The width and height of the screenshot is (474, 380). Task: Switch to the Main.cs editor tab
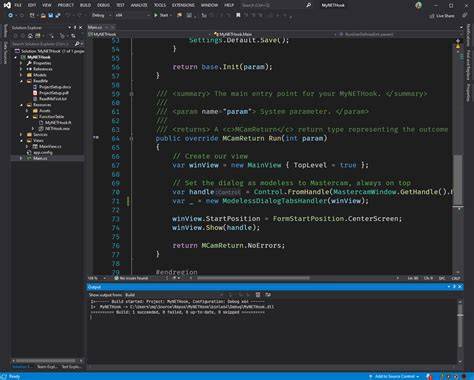coord(95,27)
